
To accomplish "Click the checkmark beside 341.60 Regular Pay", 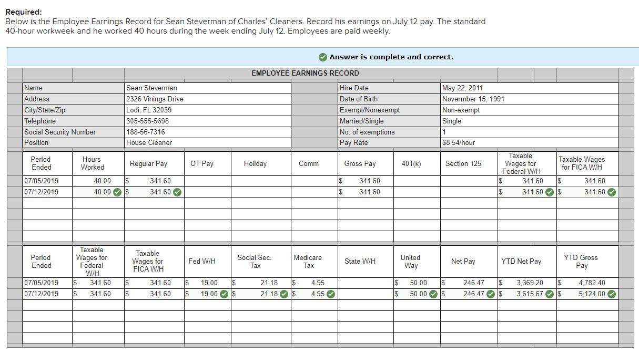I will (177, 192).
